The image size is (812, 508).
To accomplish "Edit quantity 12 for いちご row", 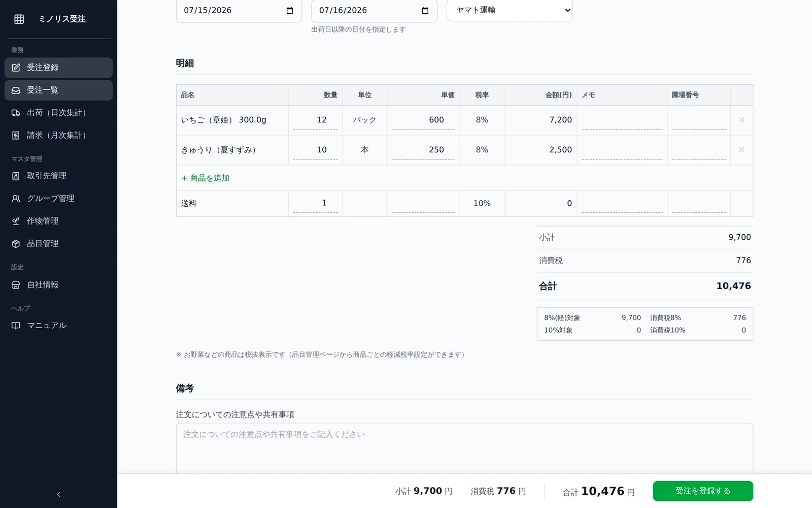I will coord(315,120).
